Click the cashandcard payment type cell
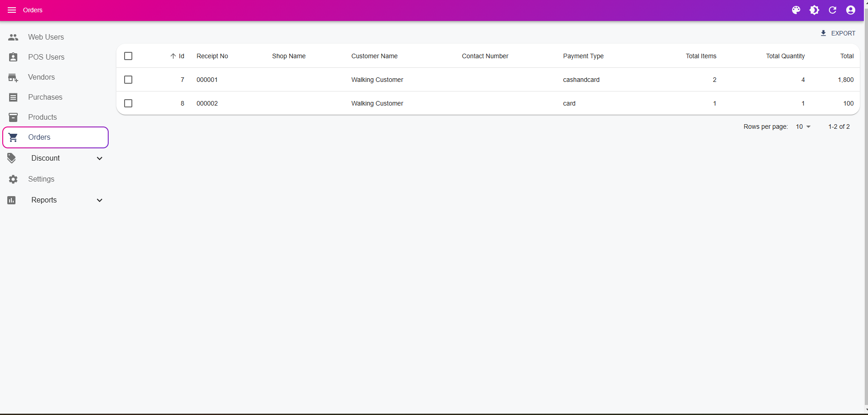Image resolution: width=868 pixels, height=415 pixels. 581,80
